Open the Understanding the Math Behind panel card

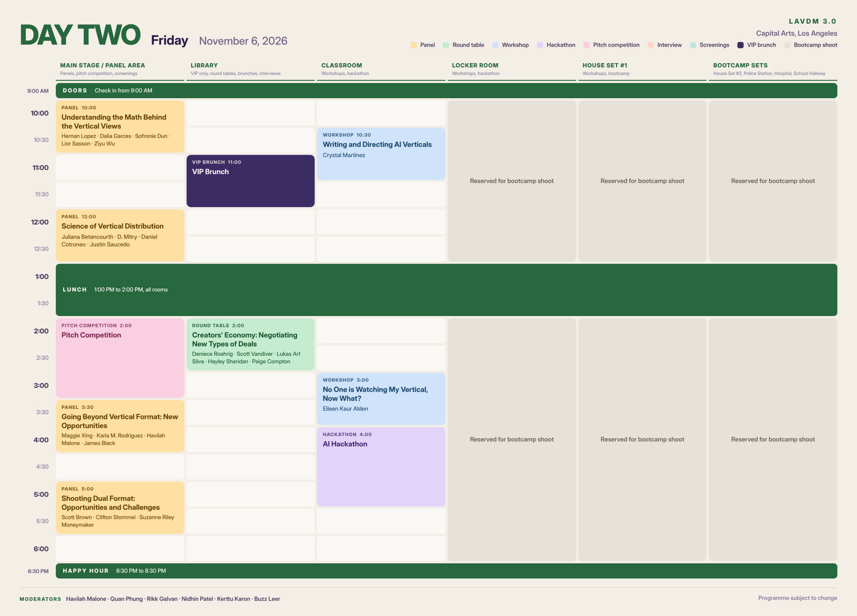pyautogui.click(x=120, y=127)
